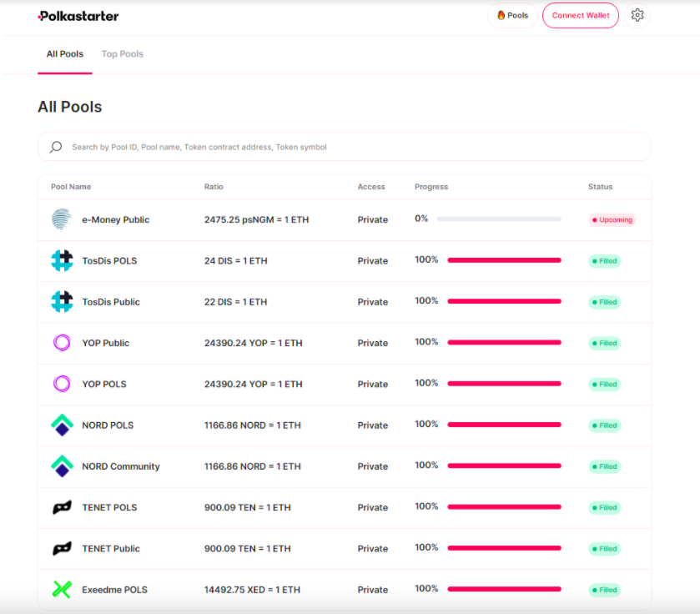Click the Filled badge for NORD Community
The image size is (700, 614).
[x=604, y=466]
